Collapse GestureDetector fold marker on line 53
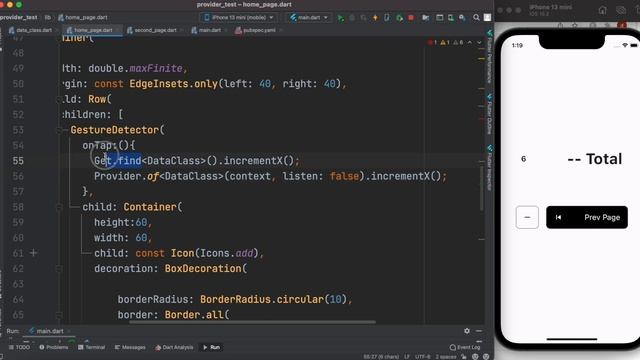 pyautogui.click(x=59, y=130)
